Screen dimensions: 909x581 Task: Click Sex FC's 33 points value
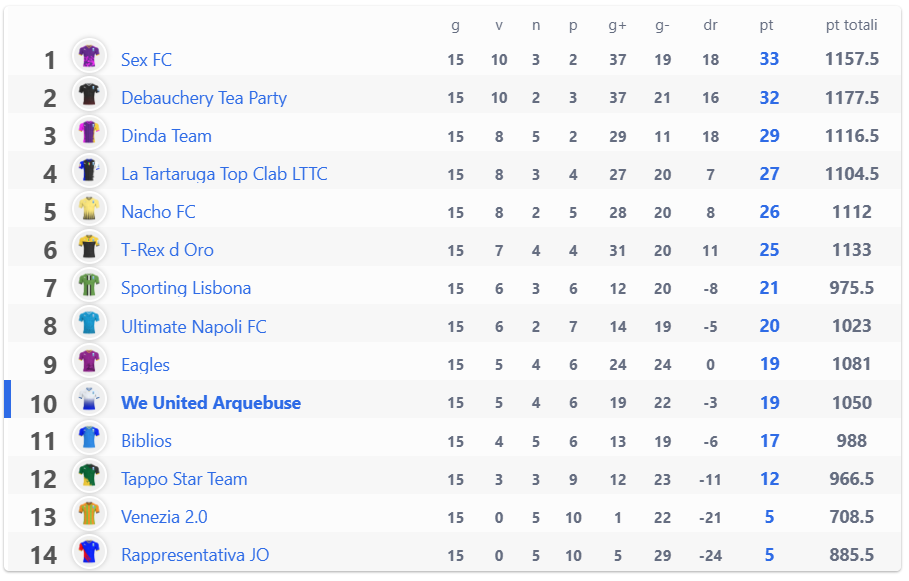[769, 59]
